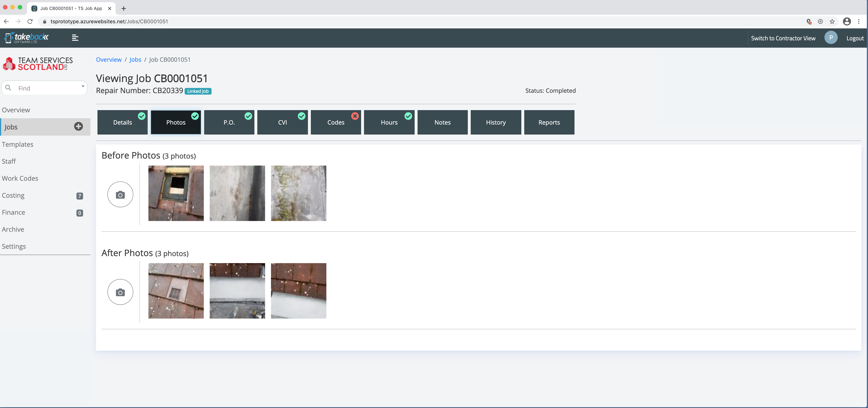Open the Details tab

pyautogui.click(x=122, y=122)
